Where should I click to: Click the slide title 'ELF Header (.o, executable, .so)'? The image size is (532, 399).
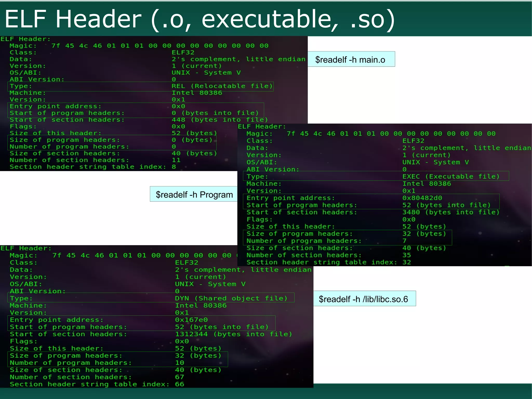tap(199, 19)
